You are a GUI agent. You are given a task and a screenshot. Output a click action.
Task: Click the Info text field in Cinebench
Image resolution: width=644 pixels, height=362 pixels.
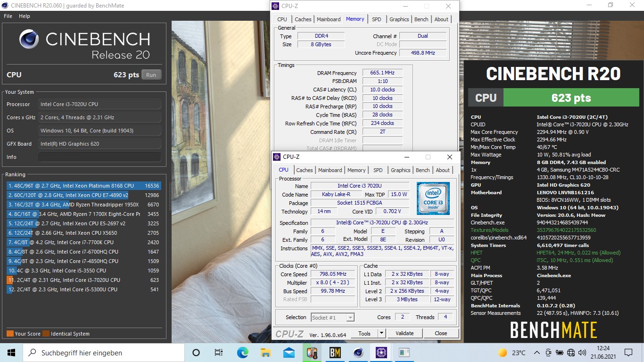coord(99,157)
